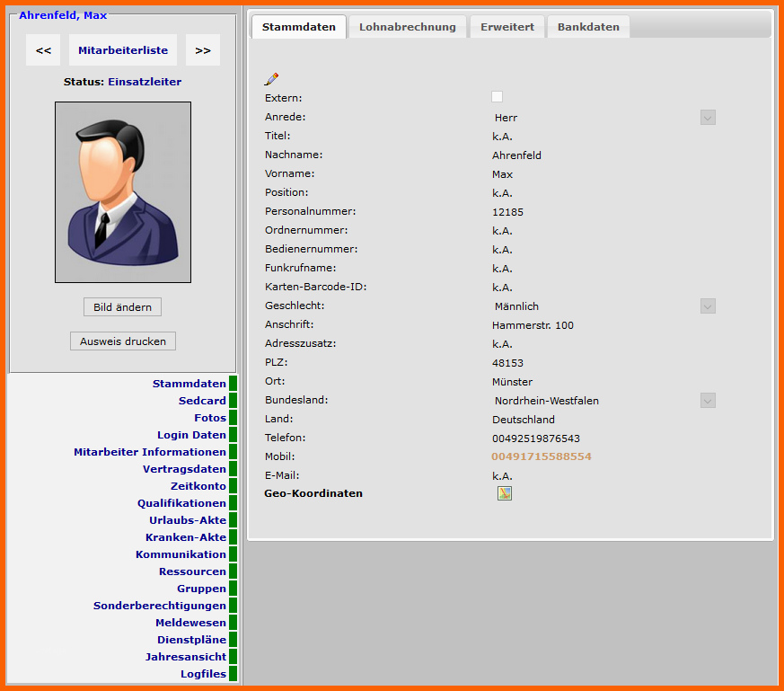This screenshot has width=784, height=691.
Task: Open Dienstpläne in the sidebar
Action: [191, 640]
